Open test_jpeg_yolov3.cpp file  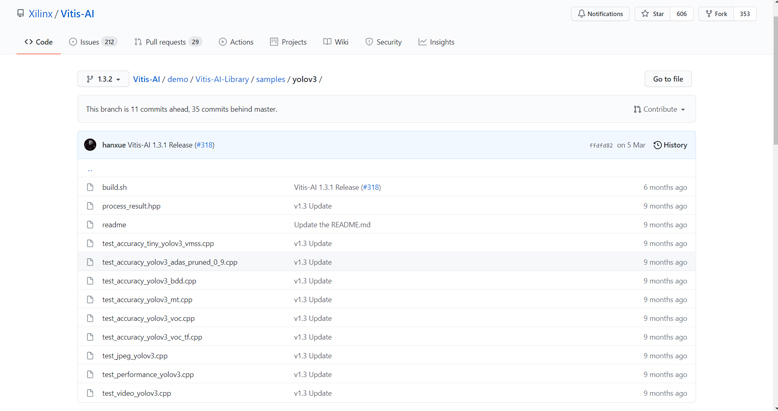135,356
